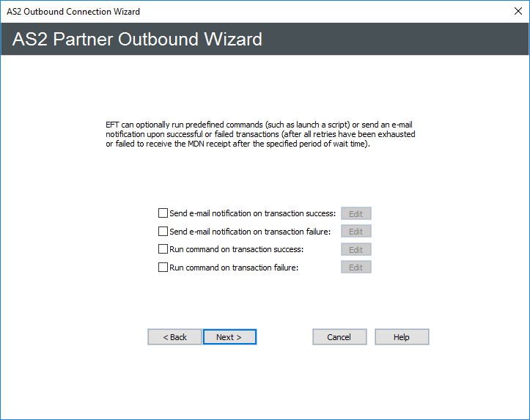Open Edit for run command on success
Image resolution: width=530 pixels, height=420 pixels.
356,249
